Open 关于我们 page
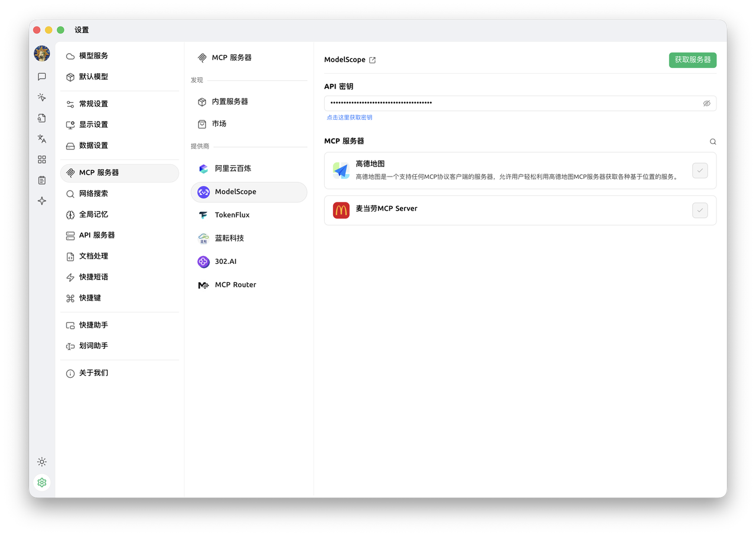756x536 pixels. point(119,373)
